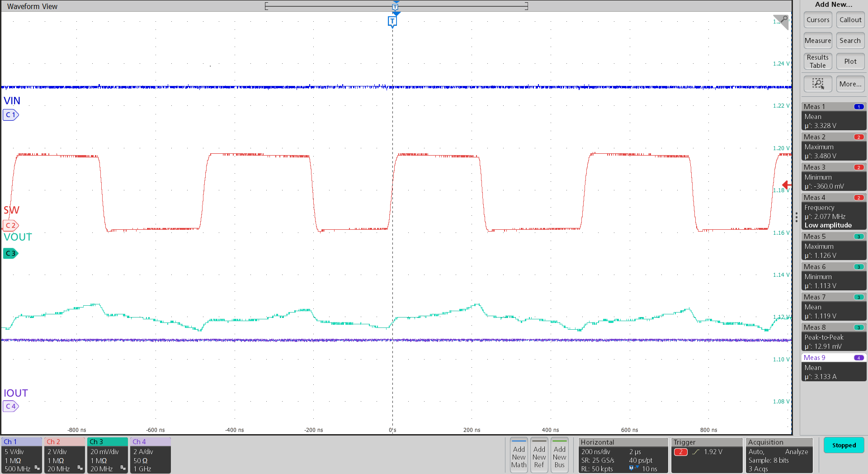Open the Ch 3 settings badge

click(x=108, y=455)
